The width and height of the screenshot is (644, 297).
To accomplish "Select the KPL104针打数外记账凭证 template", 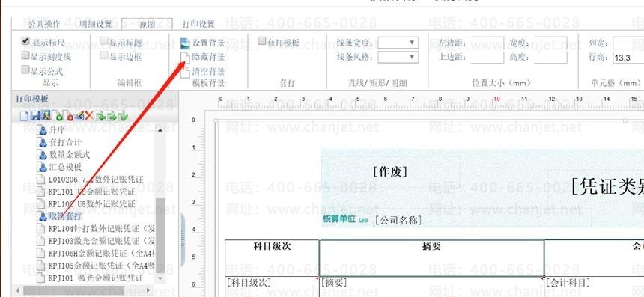I will [x=101, y=228].
